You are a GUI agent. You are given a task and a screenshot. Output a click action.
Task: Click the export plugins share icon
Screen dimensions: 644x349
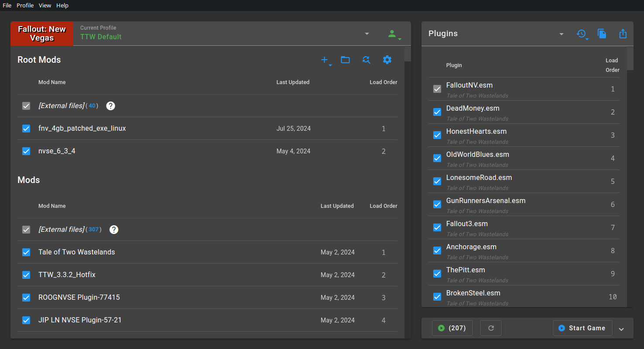click(623, 34)
